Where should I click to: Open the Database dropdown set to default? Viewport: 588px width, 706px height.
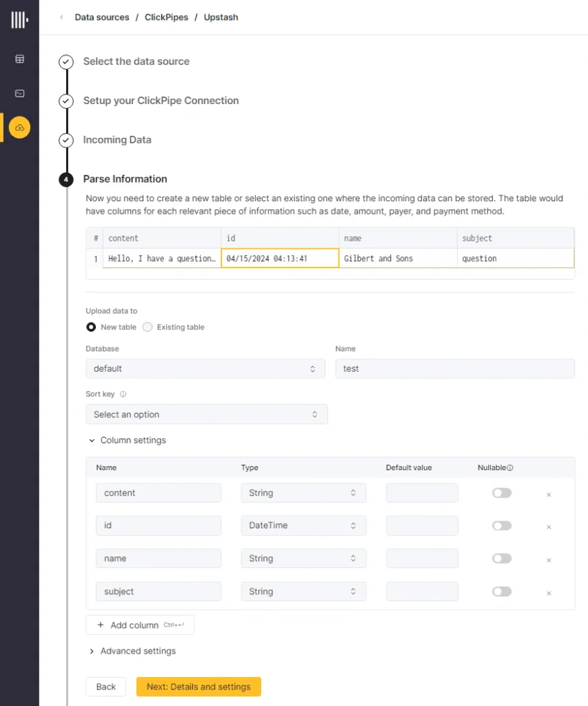click(205, 369)
